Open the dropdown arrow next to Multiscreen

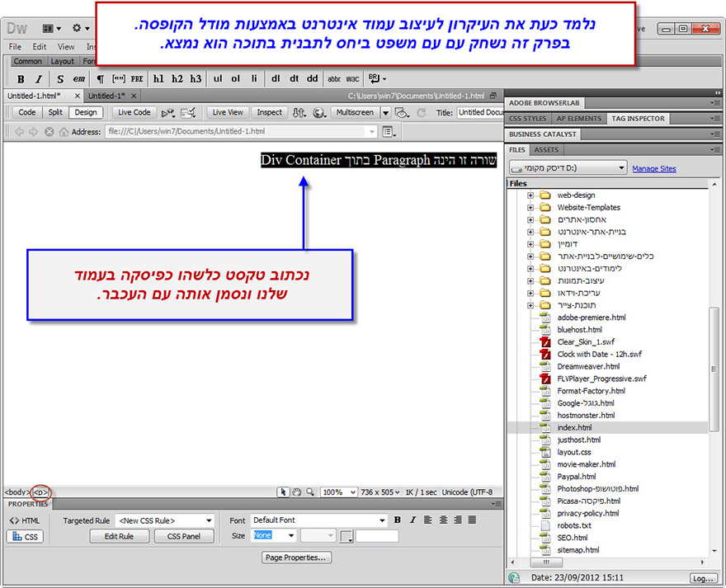coord(385,112)
